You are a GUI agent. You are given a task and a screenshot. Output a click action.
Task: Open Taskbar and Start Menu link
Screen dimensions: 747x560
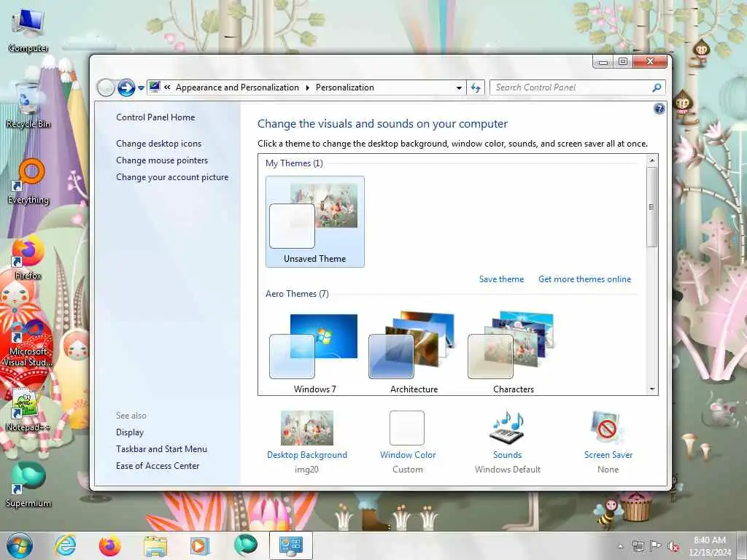pyautogui.click(x=161, y=449)
